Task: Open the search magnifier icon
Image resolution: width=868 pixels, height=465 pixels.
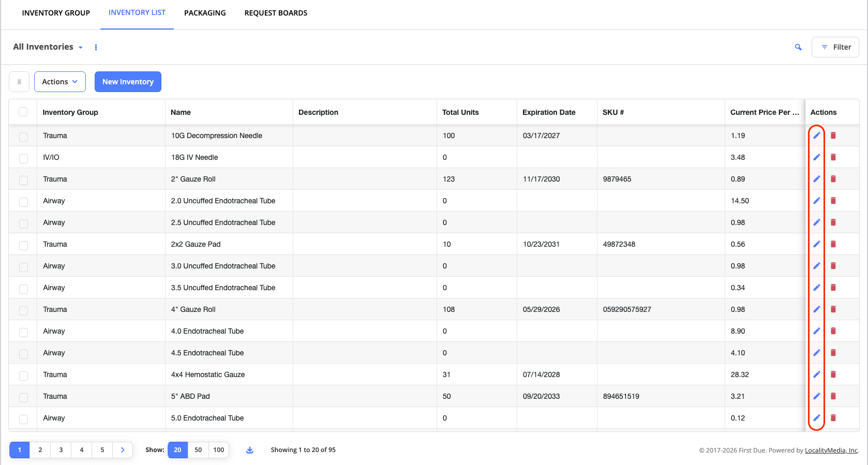Action: tap(798, 47)
